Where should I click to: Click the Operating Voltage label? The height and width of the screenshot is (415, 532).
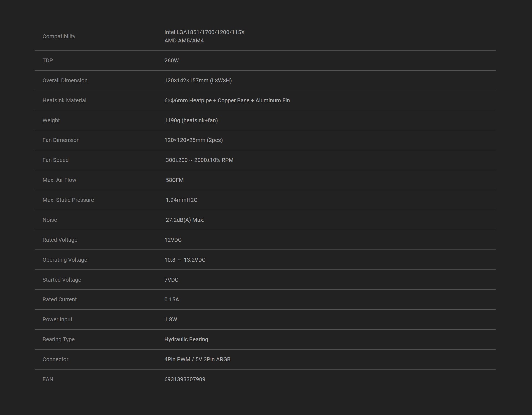pyautogui.click(x=65, y=260)
